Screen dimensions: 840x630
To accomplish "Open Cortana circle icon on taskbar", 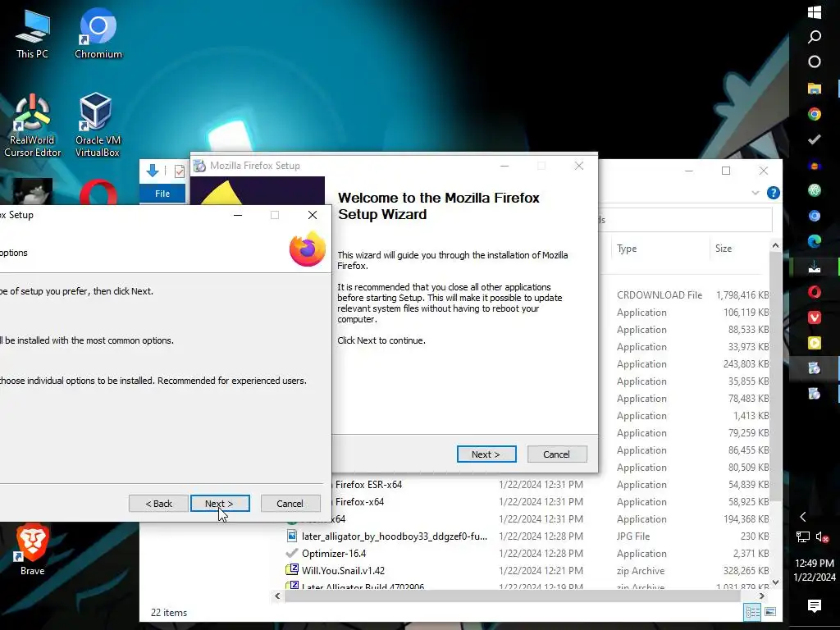I will coord(815,62).
